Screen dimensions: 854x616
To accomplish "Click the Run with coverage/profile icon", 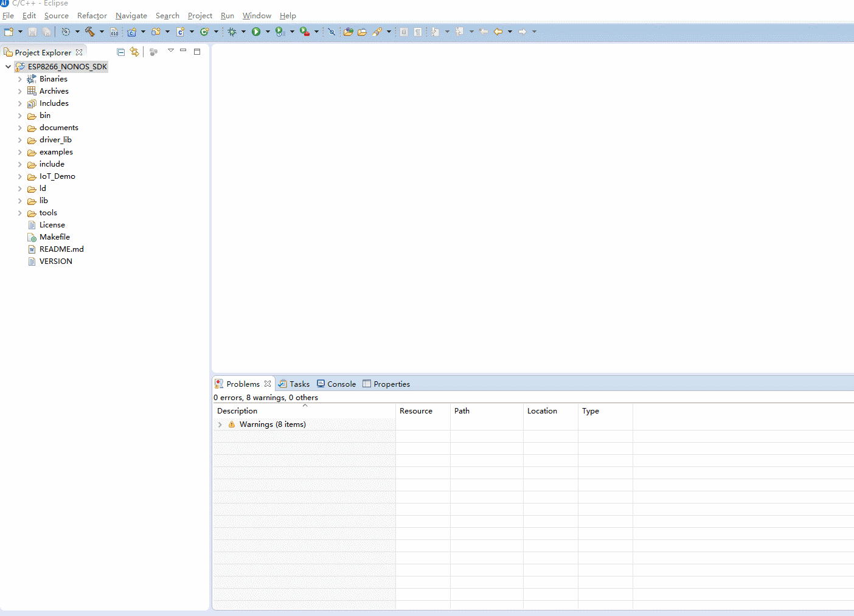I will pyautogui.click(x=280, y=32).
